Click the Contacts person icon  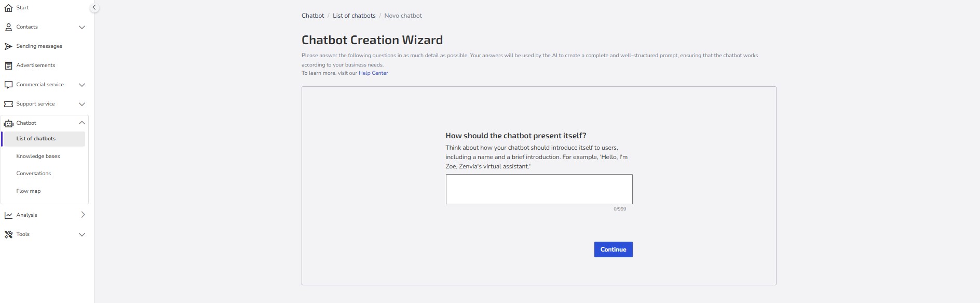click(8, 27)
